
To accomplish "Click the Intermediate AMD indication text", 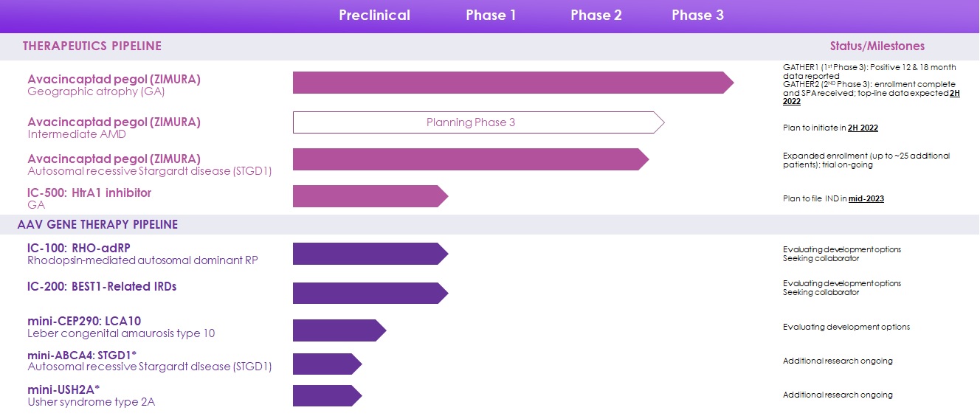I will [77, 134].
